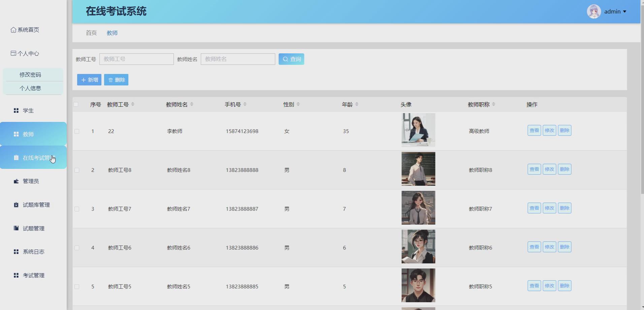This screenshot has height=310, width=644.
Task: Focus the 教师姓名 search input
Action: tap(238, 59)
